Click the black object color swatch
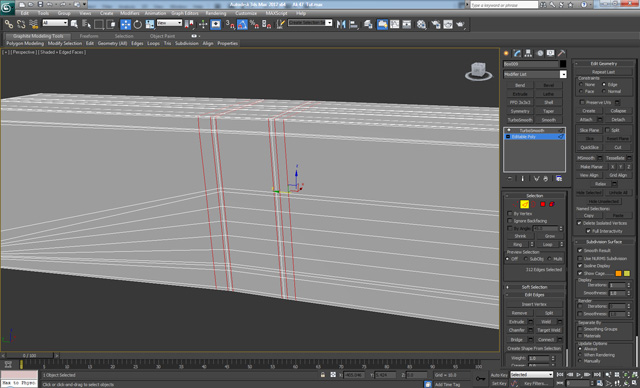Screen dimensions: 640x388 pyautogui.click(x=563, y=64)
